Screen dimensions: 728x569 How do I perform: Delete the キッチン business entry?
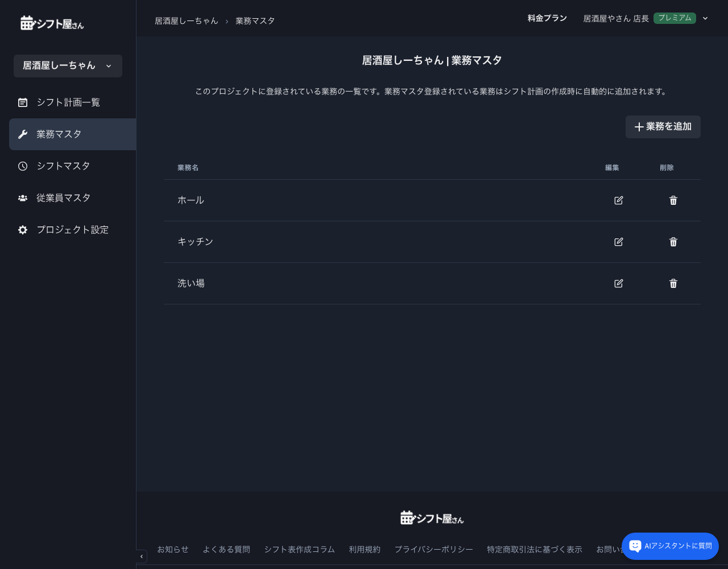point(673,242)
